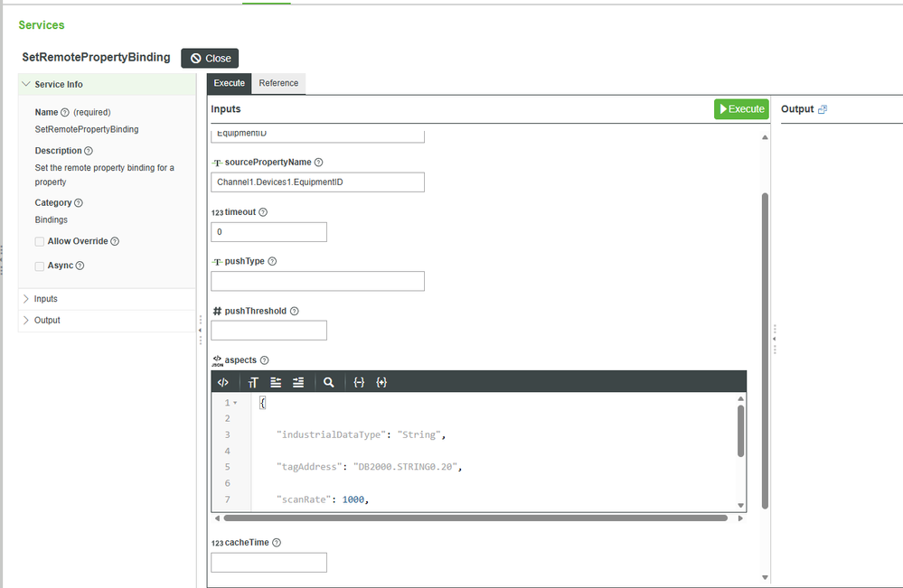
Task: Select the Execute tab
Action: 230,83
